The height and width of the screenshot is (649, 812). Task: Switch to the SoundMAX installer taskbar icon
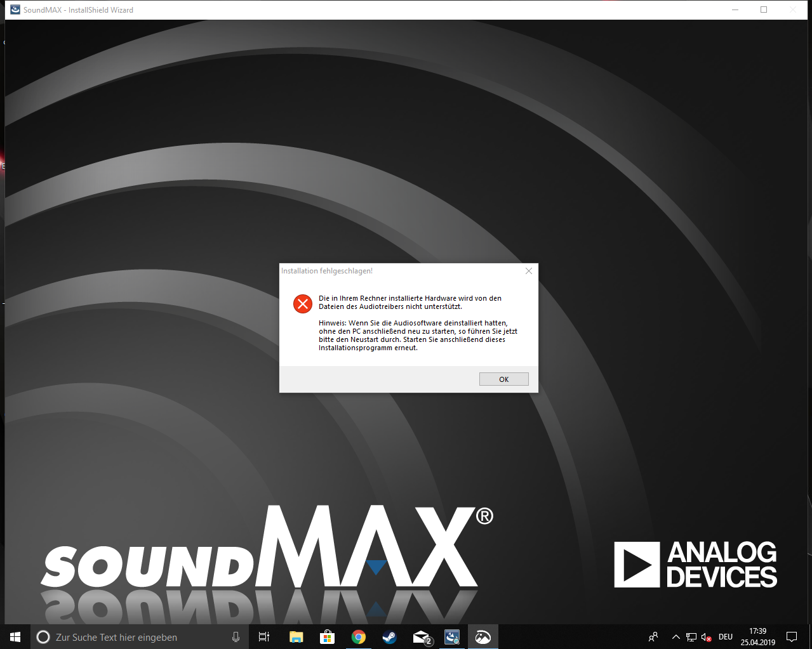(452, 637)
